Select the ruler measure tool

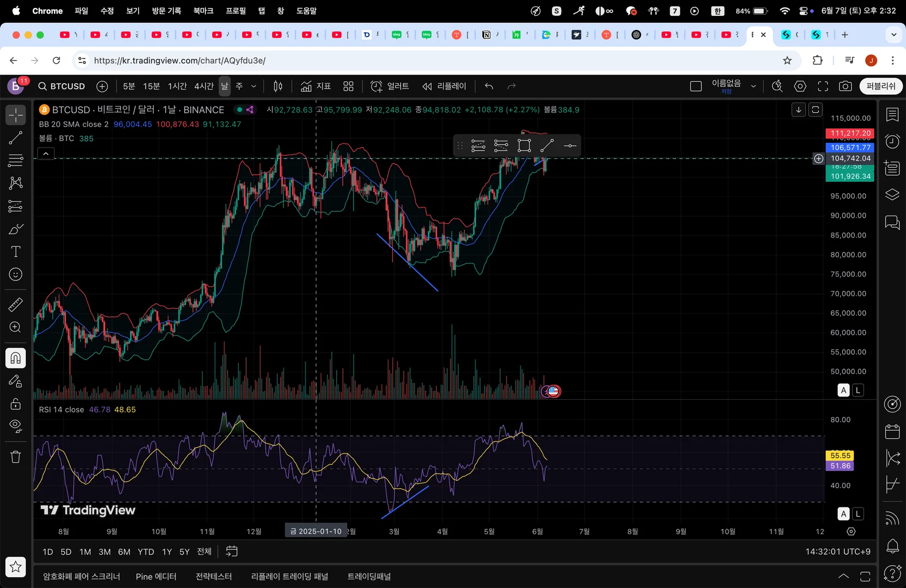(16, 304)
